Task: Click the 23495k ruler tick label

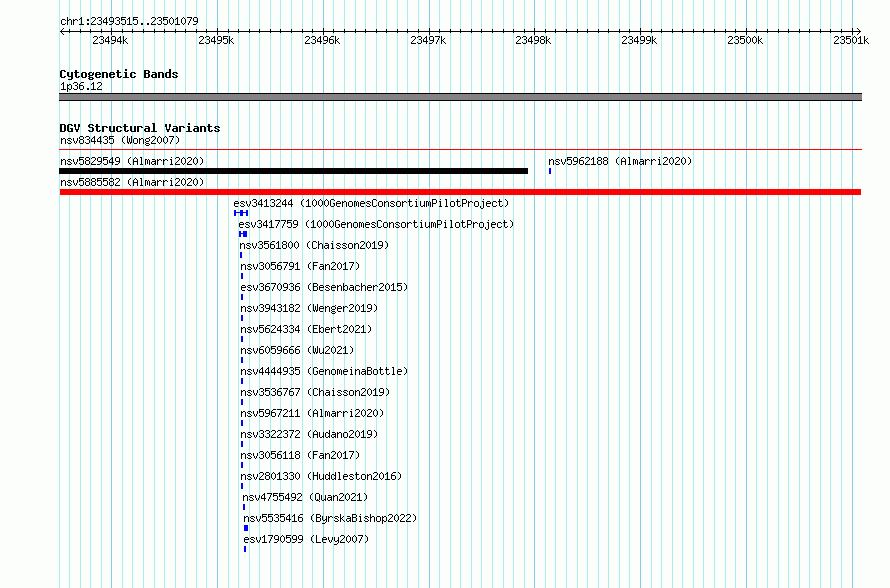Action: 216,40
